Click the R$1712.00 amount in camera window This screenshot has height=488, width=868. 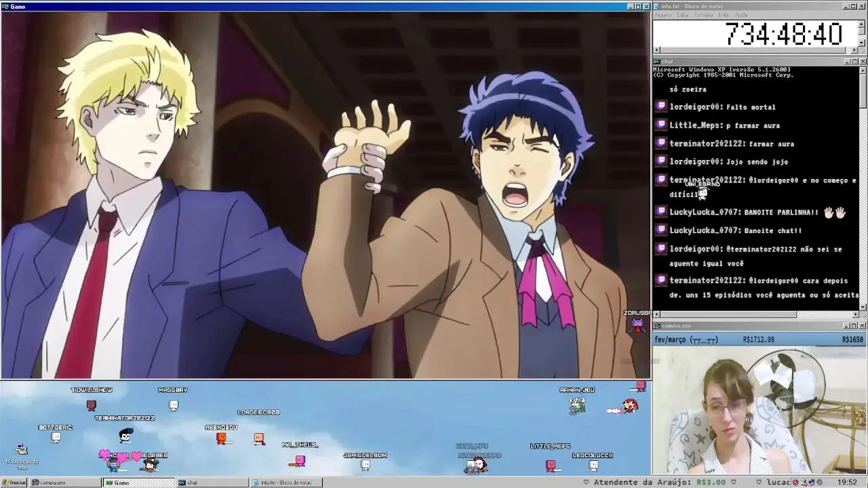click(x=759, y=340)
